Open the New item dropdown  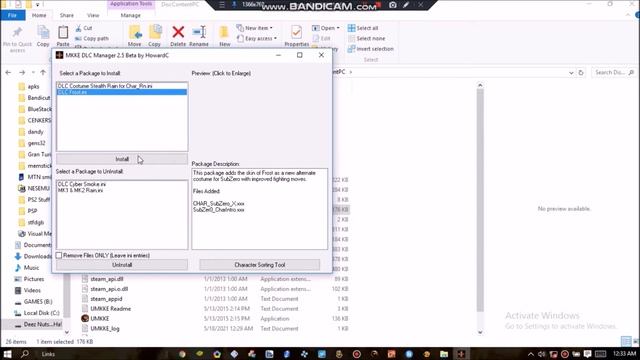(x=255, y=28)
